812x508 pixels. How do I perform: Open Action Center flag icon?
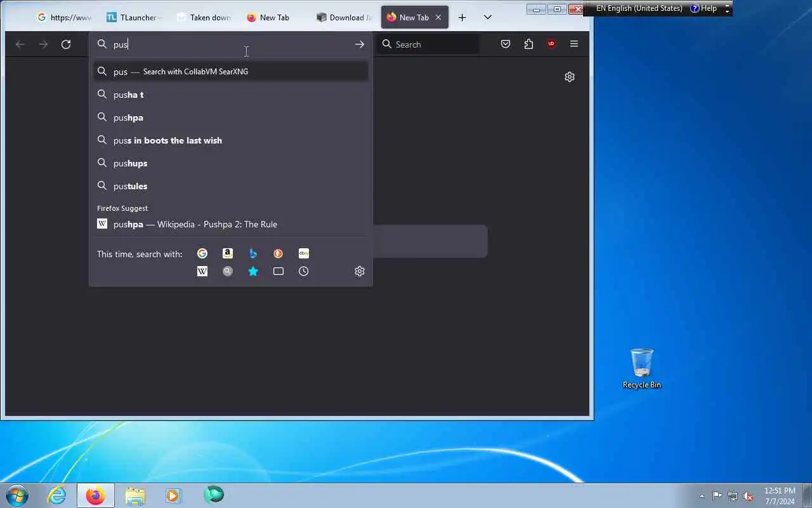tap(717, 496)
